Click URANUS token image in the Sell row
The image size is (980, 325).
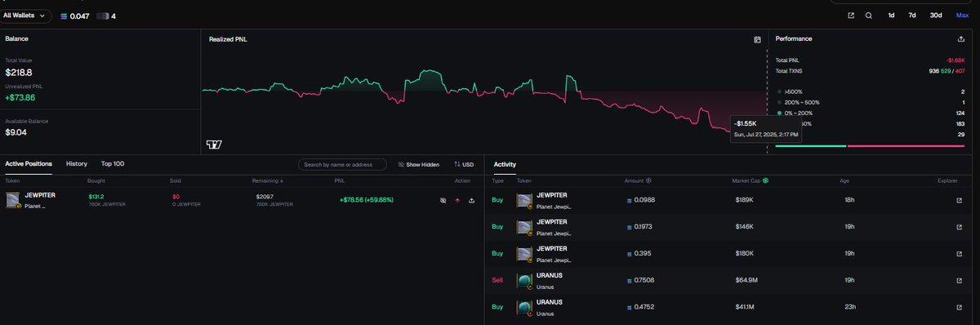[x=524, y=281]
